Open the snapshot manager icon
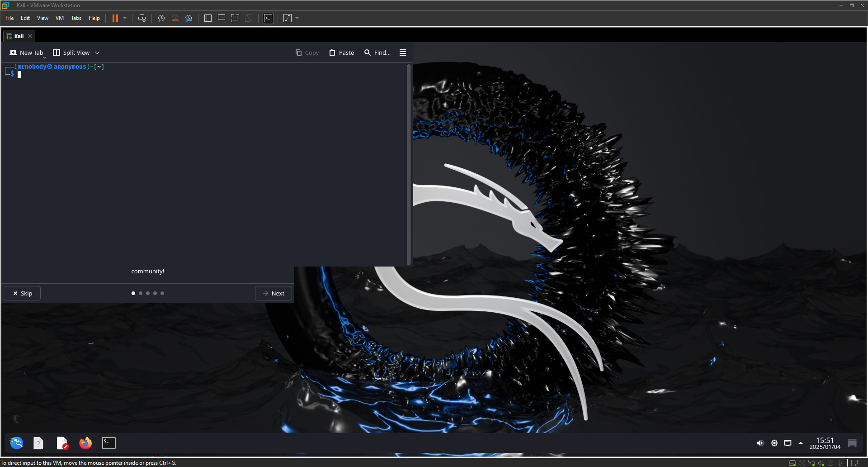868x467 pixels. [189, 18]
